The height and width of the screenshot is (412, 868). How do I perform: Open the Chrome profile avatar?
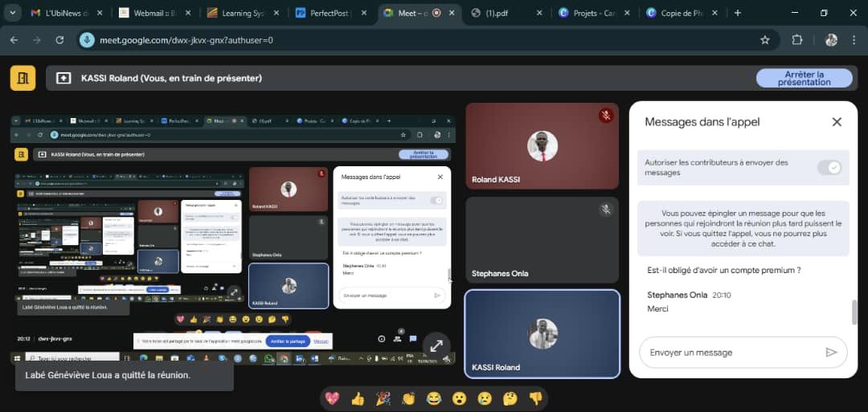click(831, 40)
